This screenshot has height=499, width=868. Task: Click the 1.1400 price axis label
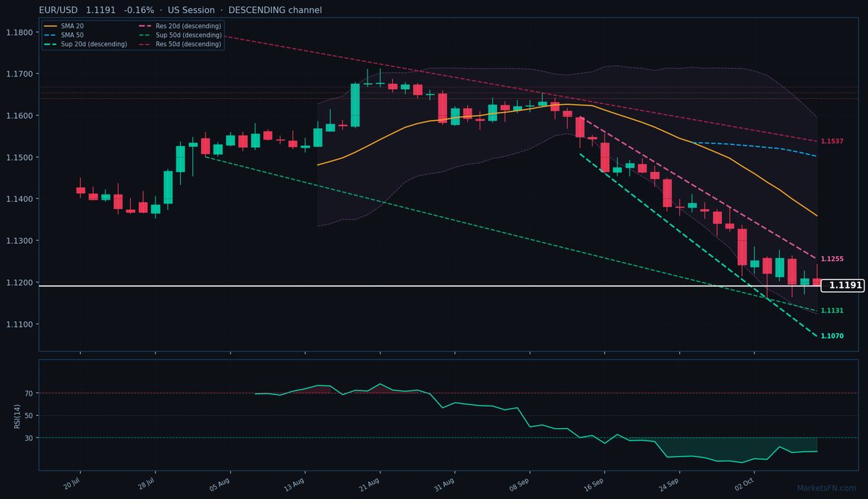(x=19, y=199)
